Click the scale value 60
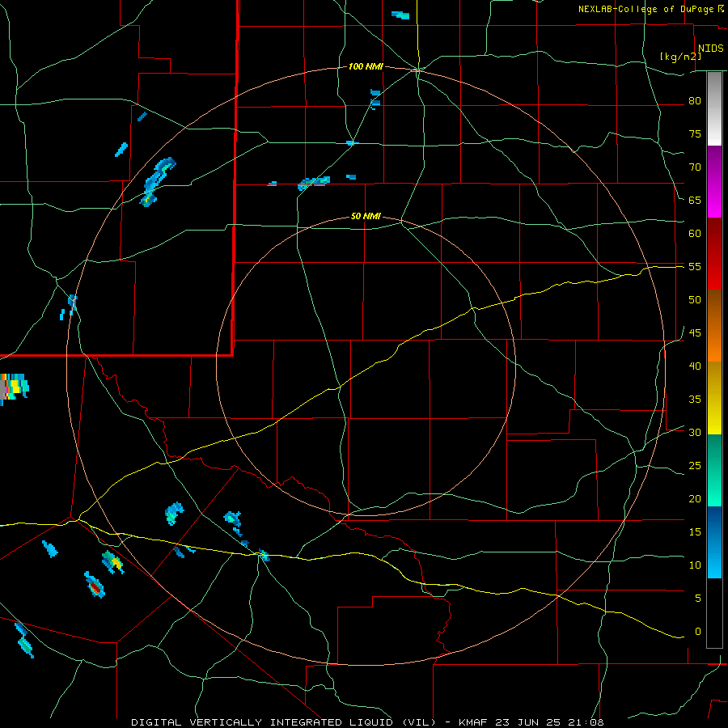 pyautogui.click(x=695, y=234)
